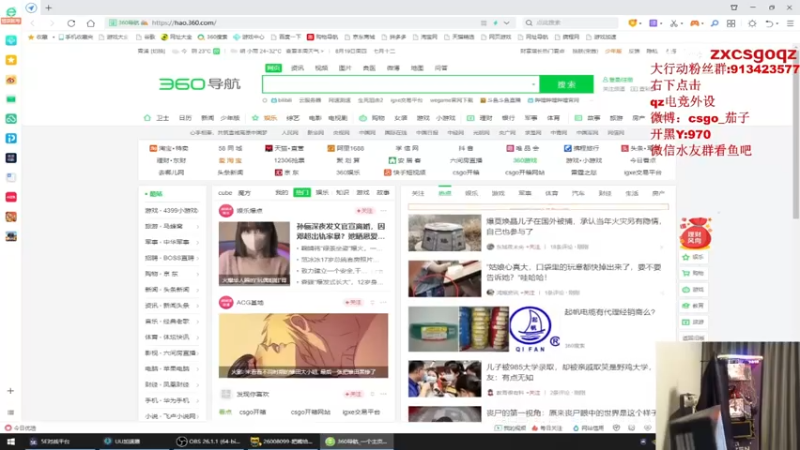This screenshot has width=800, height=450.
Task: Open more options on 娱乐爆点 card
Action: pyautogui.click(x=384, y=211)
